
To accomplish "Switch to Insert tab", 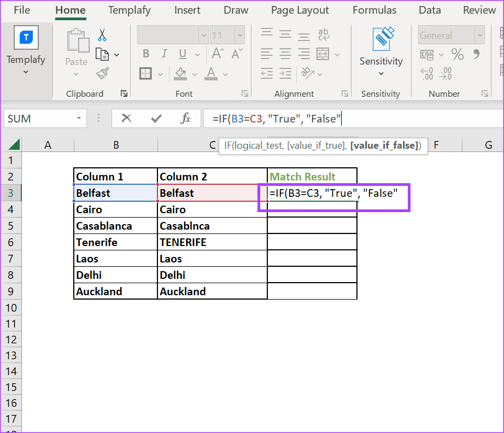I will coord(187,10).
